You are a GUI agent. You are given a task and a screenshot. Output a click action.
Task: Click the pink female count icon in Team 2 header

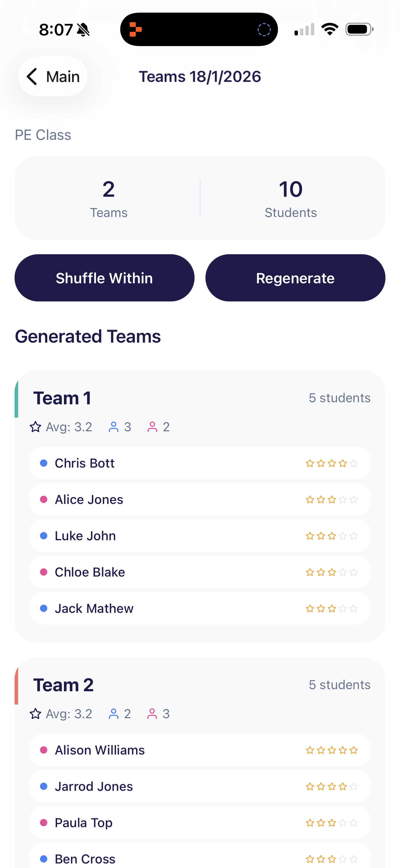tap(152, 713)
